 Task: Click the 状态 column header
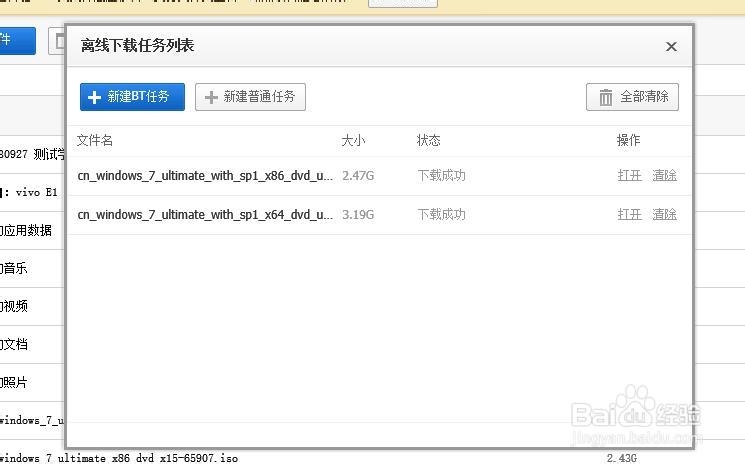point(429,141)
